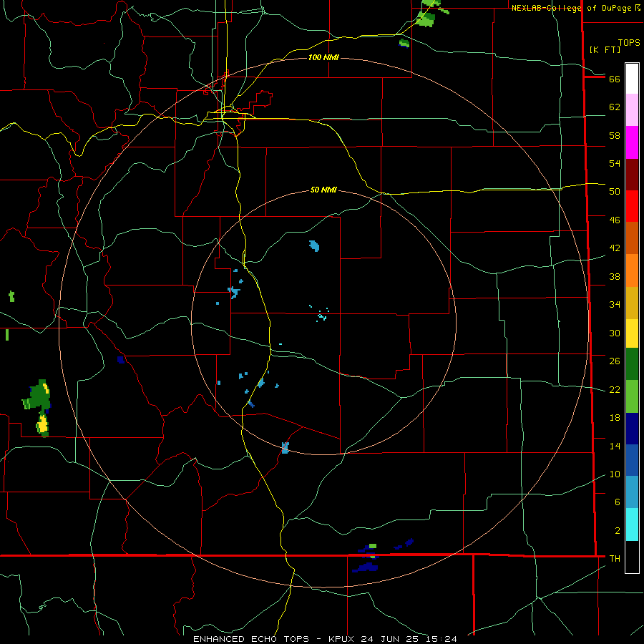644x644 pixels.
Task: Select the navy blue legend band
Action: [x=632, y=429]
